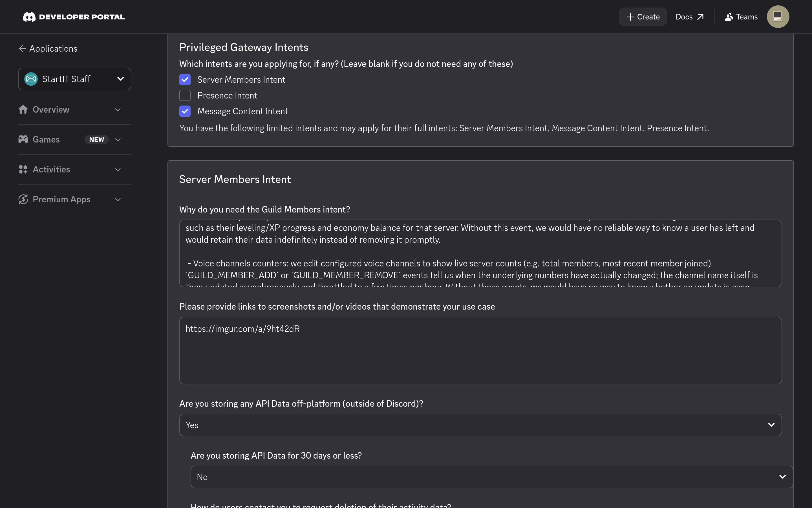Viewport: 812px width, 508px height.
Task: Click the Docs external-link arrow icon
Action: [x=701, y=17]
